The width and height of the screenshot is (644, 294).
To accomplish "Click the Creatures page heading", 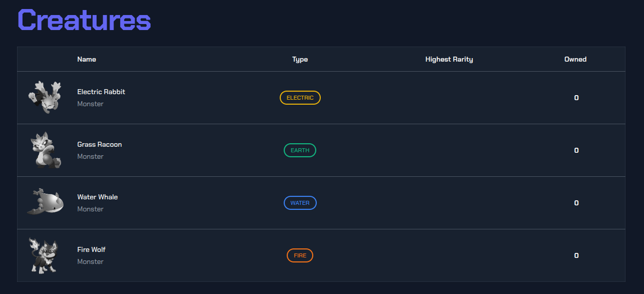I will pyautogui.click(x=84, y=21).
